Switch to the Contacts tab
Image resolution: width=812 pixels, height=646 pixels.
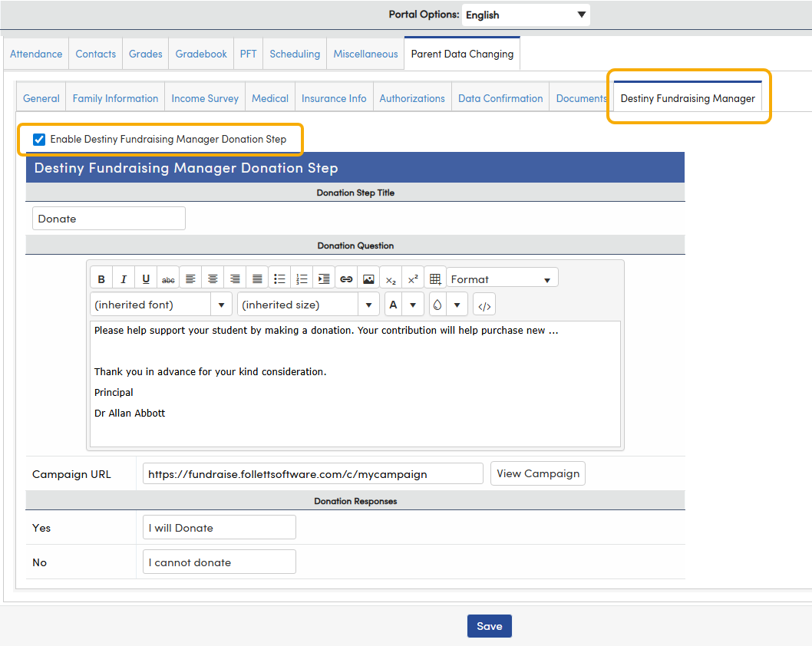coord(96,54)
